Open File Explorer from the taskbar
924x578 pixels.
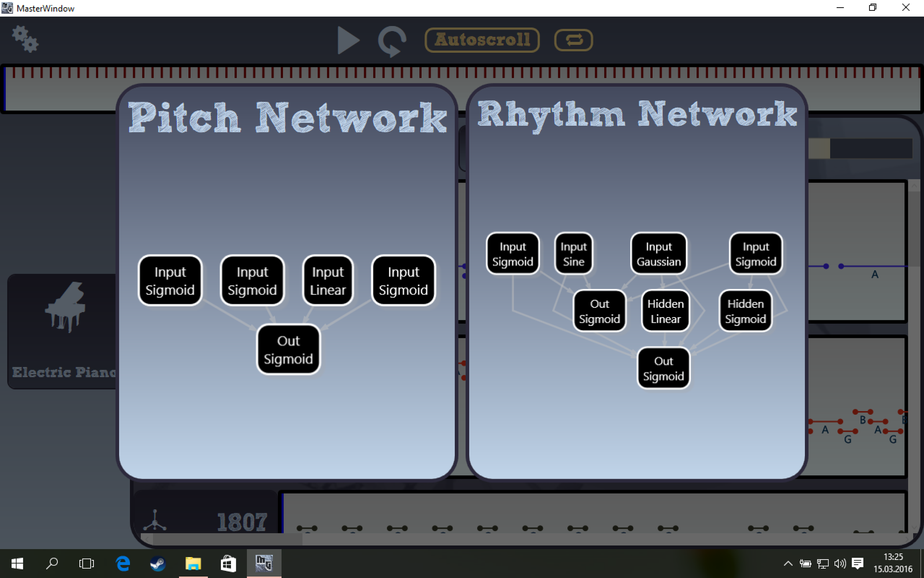point(193,564)
